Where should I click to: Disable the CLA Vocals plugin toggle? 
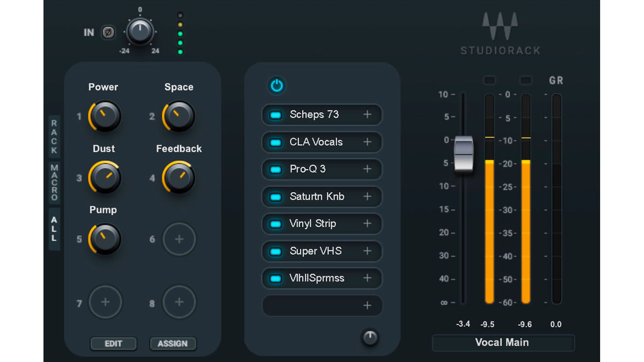point(276,142)
